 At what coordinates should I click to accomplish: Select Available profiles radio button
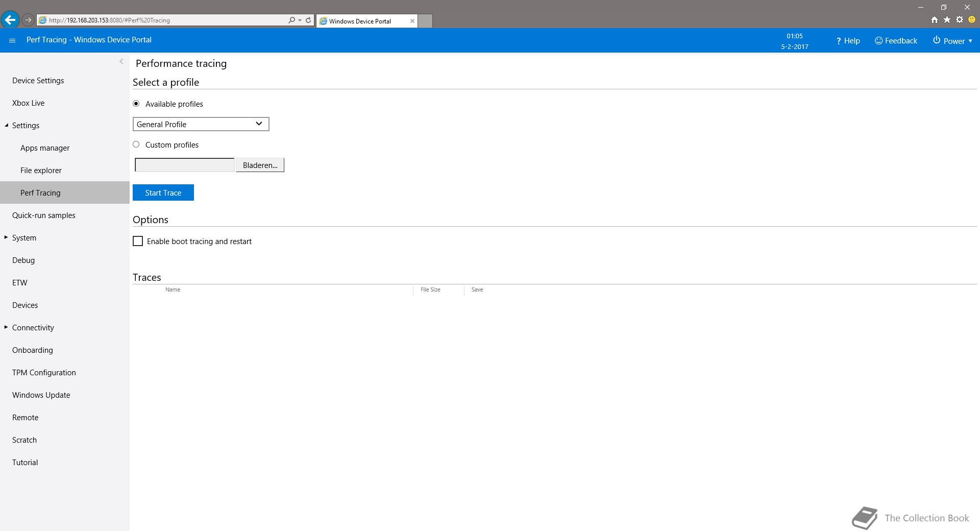click(x=136, y=104)
